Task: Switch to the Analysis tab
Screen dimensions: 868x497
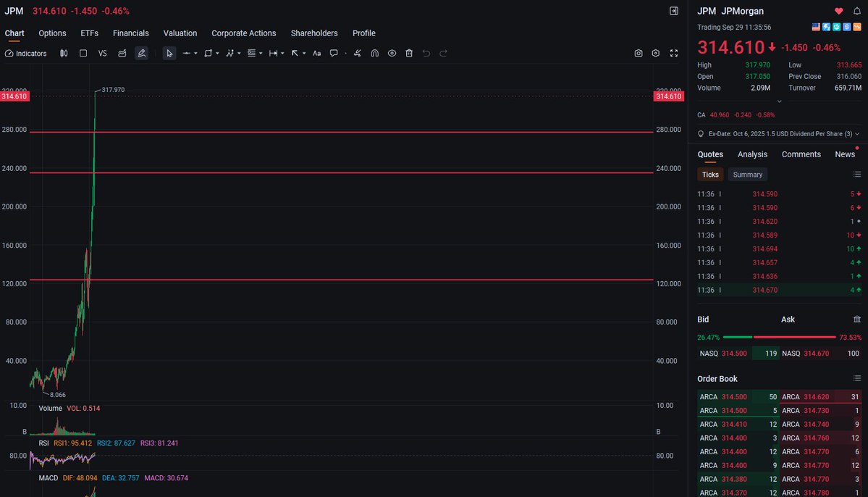Action: click(x=752, y=154)
